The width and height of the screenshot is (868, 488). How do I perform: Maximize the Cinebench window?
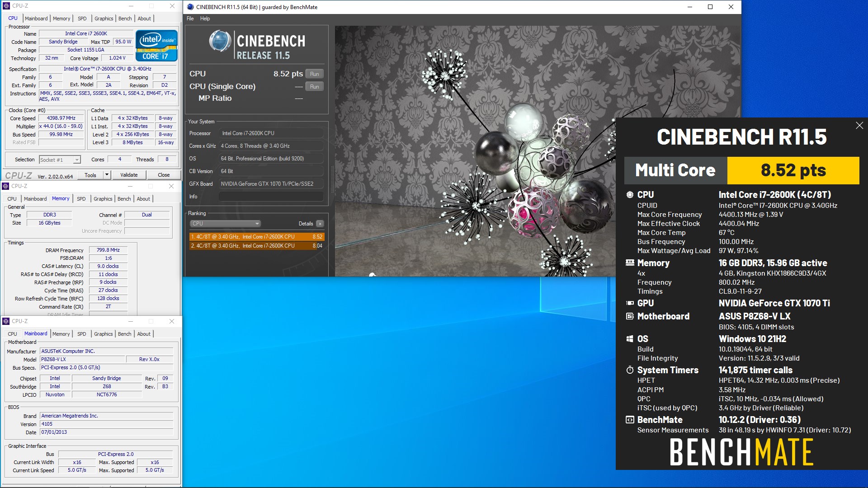pyautogui.click(x=710, y=7)
